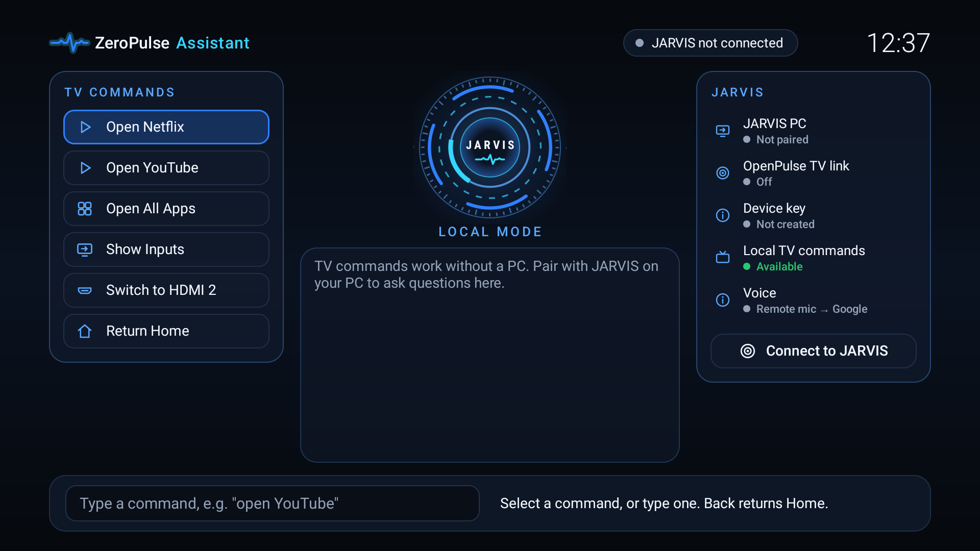Click the input icon beside Show Inputs
Screen dimensions: 980x551
pos(85,249)
